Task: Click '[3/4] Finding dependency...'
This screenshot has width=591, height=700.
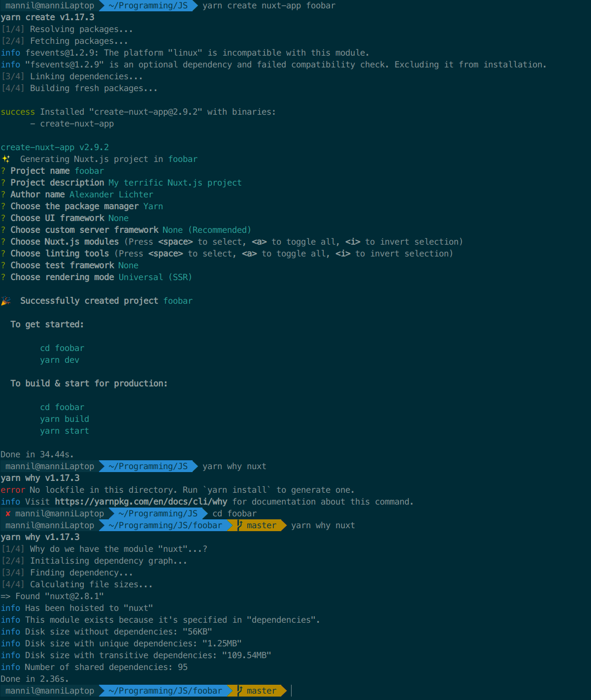Action: click(x=67, y=573)
